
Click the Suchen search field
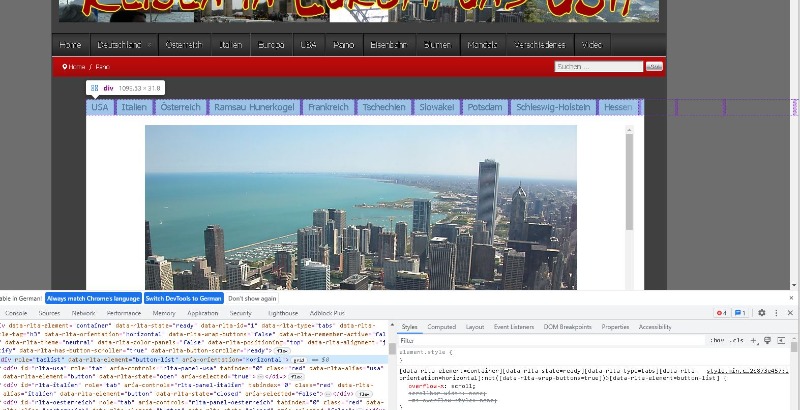pyautogui.click(x=598, y=66)
